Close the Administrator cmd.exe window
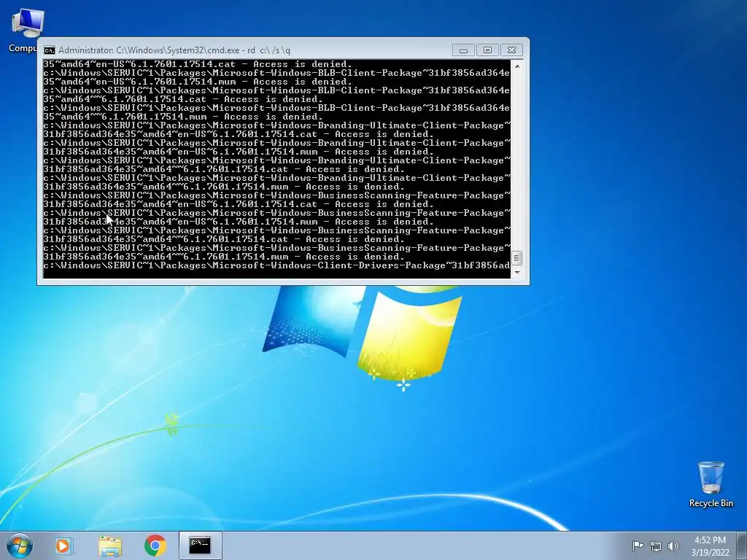 point(511,50)
